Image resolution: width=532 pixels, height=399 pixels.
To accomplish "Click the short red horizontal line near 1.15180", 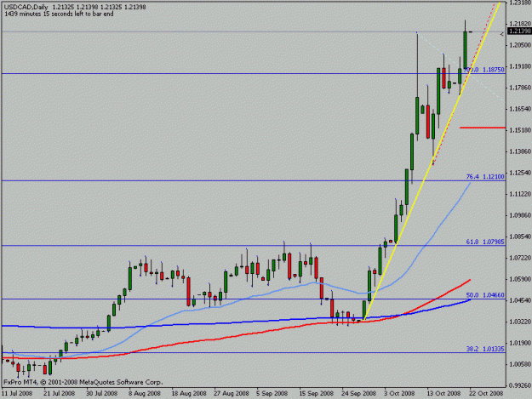I will (x=483, y=128).
